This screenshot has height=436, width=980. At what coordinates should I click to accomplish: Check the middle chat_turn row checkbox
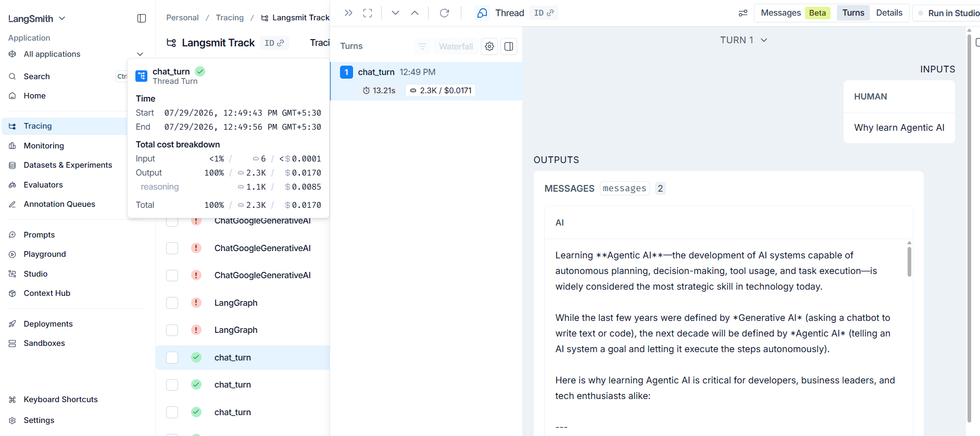172,384
